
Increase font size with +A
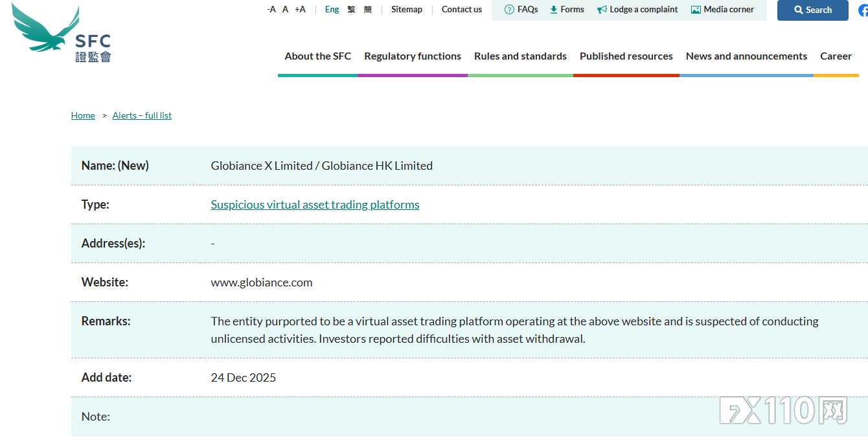[300, 10]
